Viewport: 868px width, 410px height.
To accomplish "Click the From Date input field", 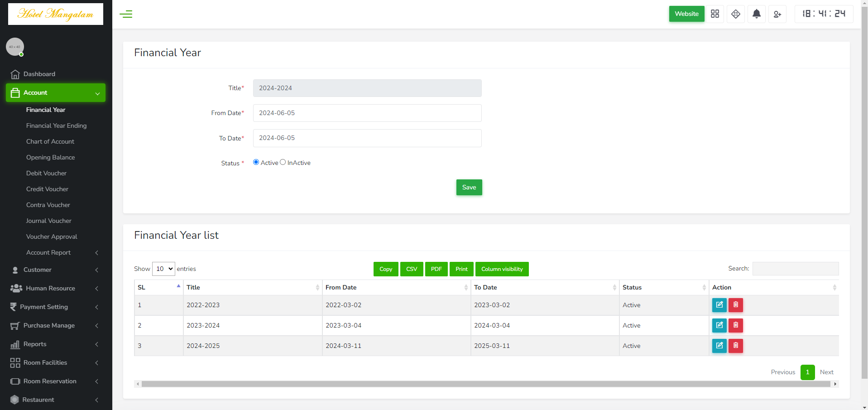I will tap(367, 113).
